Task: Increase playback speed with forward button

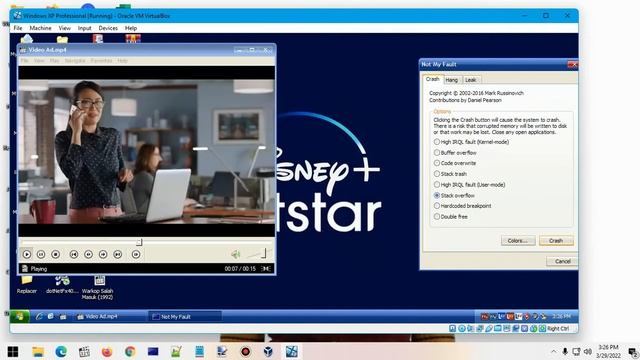Action: [103, 254]
